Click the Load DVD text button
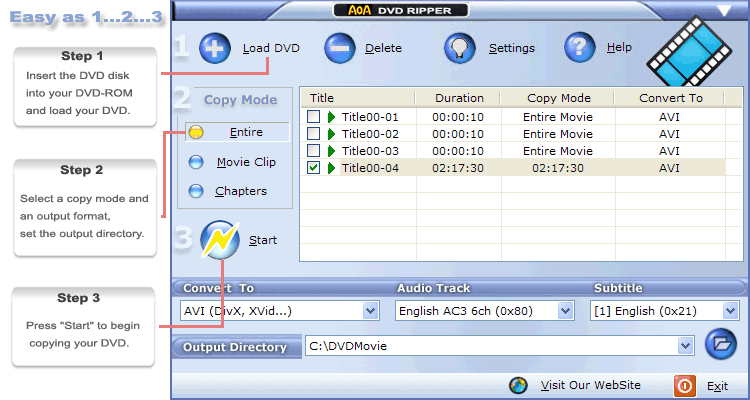750x400 pixels. tap(271, 48)
